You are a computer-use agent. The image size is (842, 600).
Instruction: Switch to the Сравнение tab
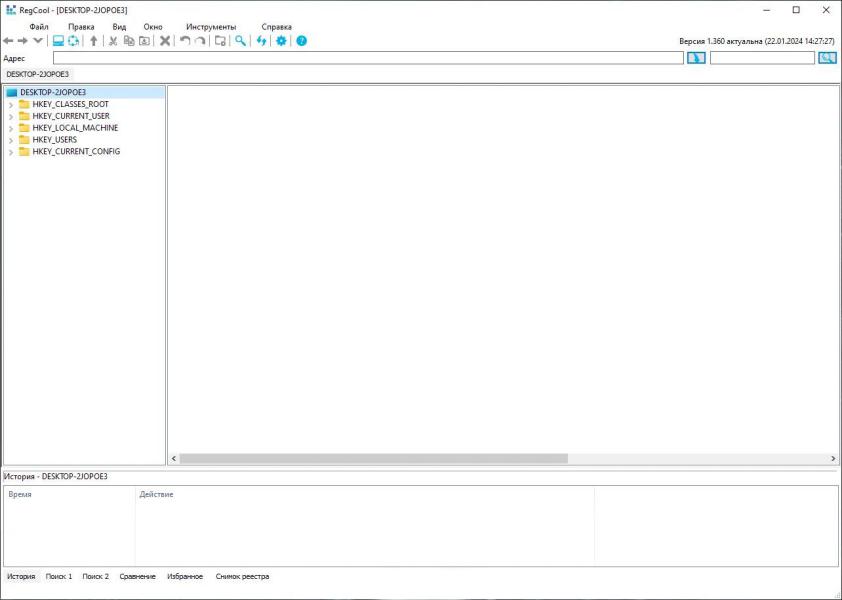pos(137,576)
